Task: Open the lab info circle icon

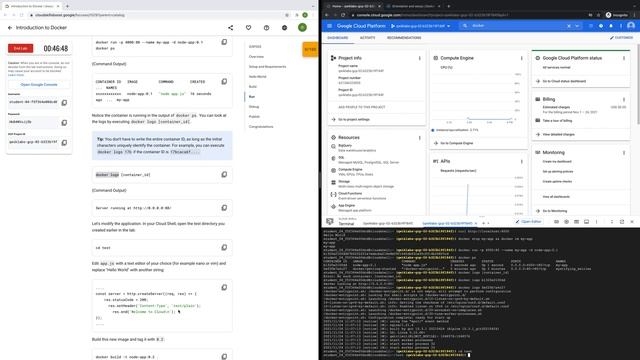Action: (x=267, y=28)
